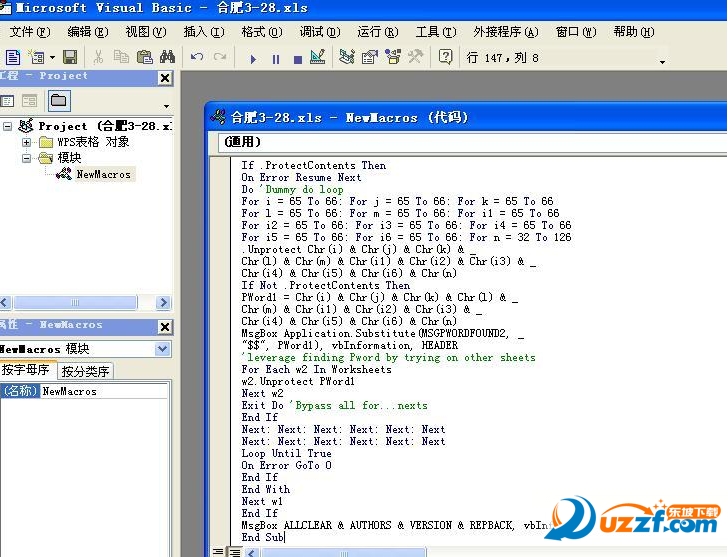Click the View WPS Spreadsheet toolbar icon
Image resolution: width=728 pixels, height=557 pixels.
click(13, 58)
